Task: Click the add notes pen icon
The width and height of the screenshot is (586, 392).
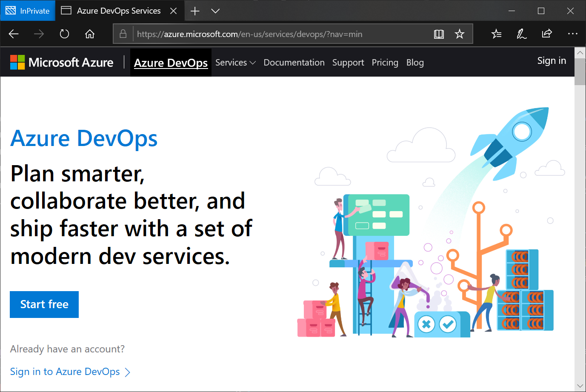Action: pos(521,34)
